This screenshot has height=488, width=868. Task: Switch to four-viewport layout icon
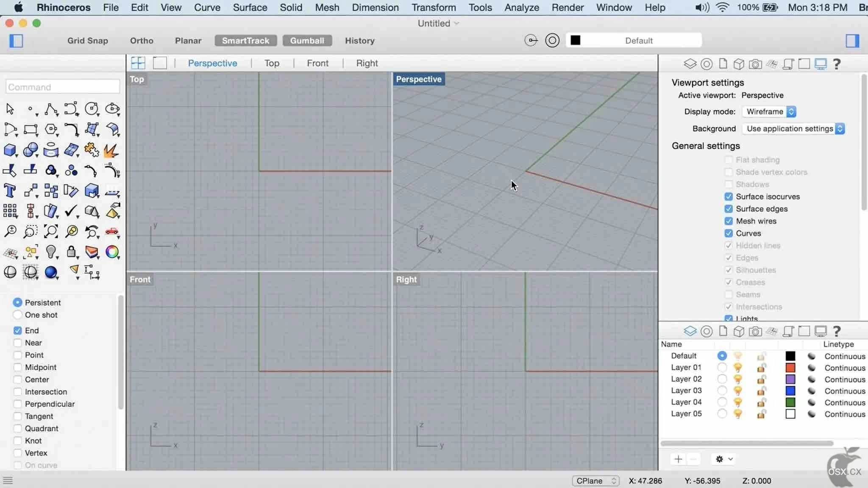click(x=138, y=63)
